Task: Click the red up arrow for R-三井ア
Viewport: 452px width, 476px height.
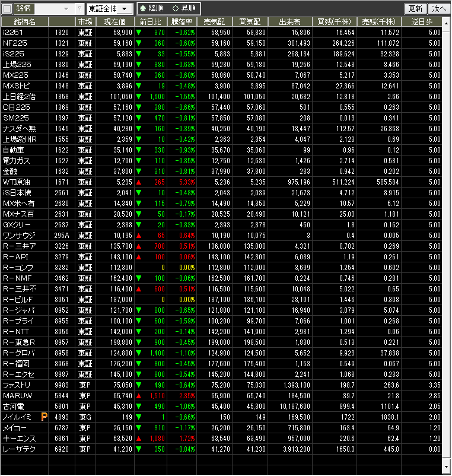Action: [x=139, y=246]
